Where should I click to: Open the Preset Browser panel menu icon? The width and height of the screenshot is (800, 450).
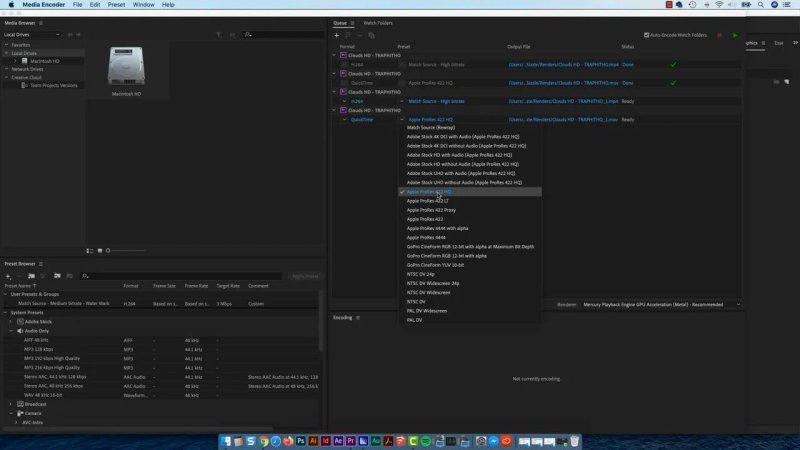point(41,264)
